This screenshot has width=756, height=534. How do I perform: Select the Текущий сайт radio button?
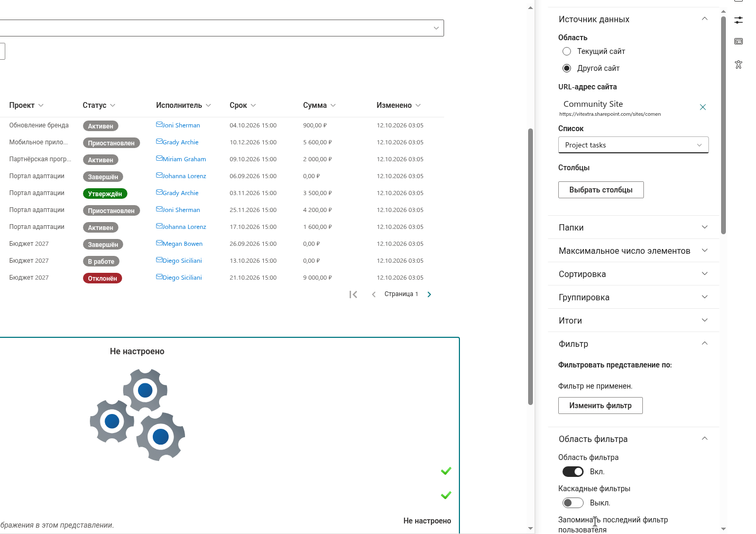pyautogui.click(x=567, y=51)
